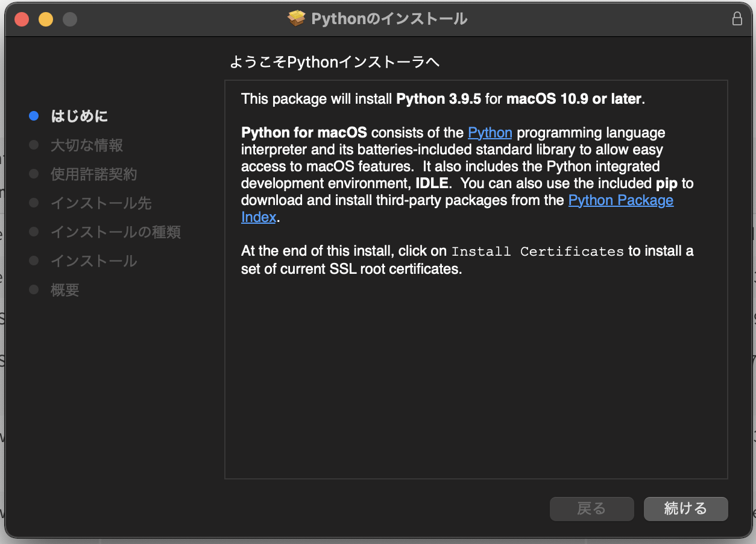Image resolution: width=756 pixels, height=544 pixels.
Task: Select the はじめに step in sidebar
Action: (80, 116)
